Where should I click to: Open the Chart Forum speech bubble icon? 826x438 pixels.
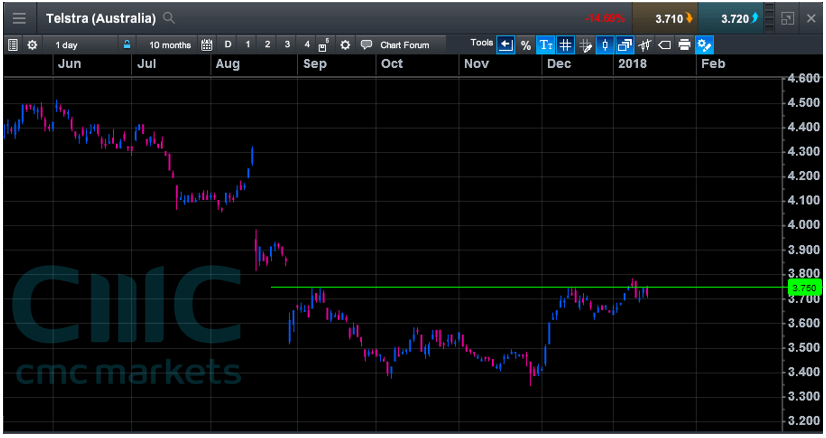click(366, 45)
